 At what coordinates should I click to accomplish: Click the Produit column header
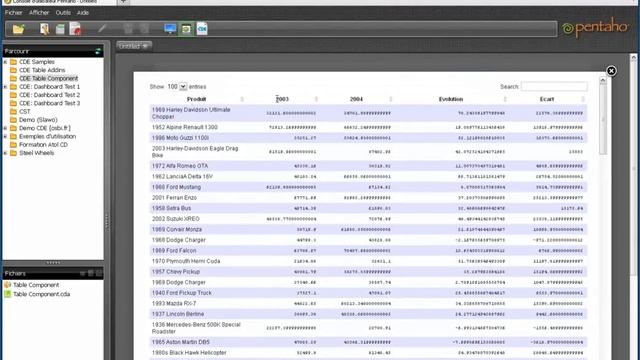pyautogui.click(x=196, y=99)
